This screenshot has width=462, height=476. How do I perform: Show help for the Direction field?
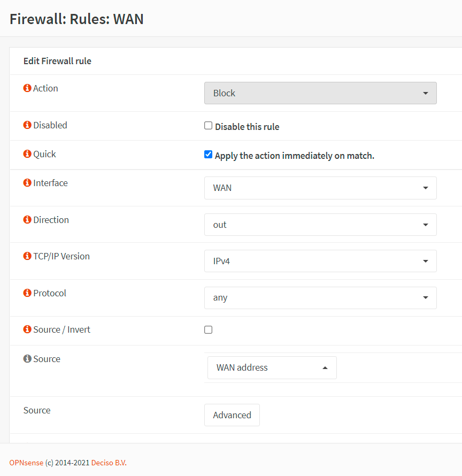click(27, 220)
